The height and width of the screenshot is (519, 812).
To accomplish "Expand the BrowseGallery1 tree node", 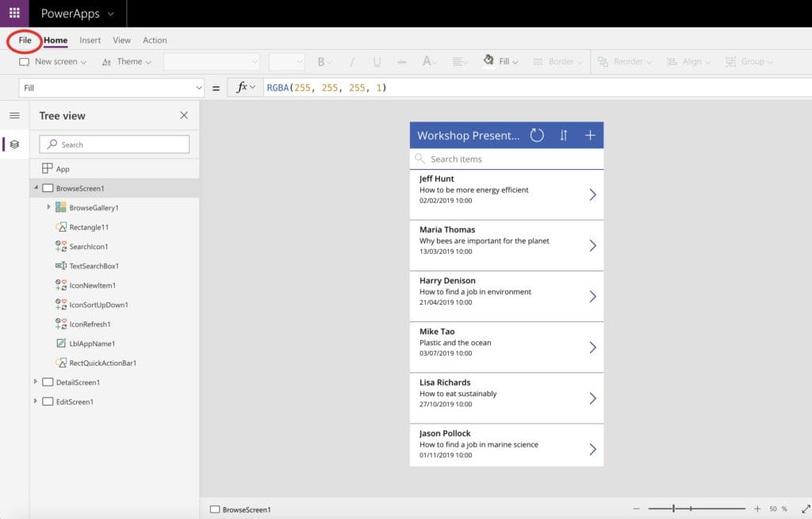I will pos(48,206).
